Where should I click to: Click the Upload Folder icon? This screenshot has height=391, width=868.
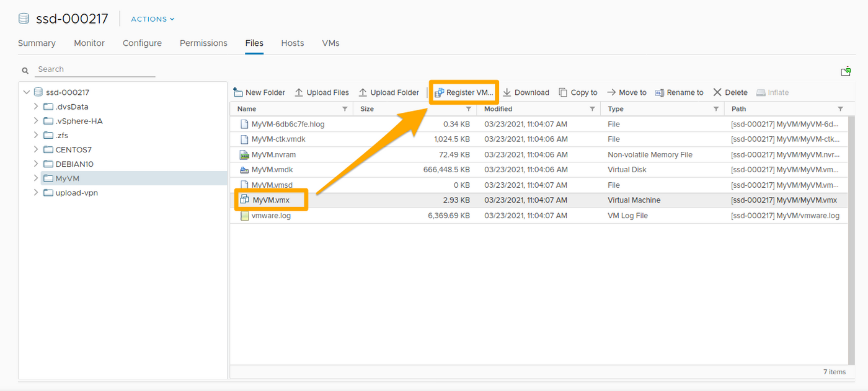tap(365, 92)
